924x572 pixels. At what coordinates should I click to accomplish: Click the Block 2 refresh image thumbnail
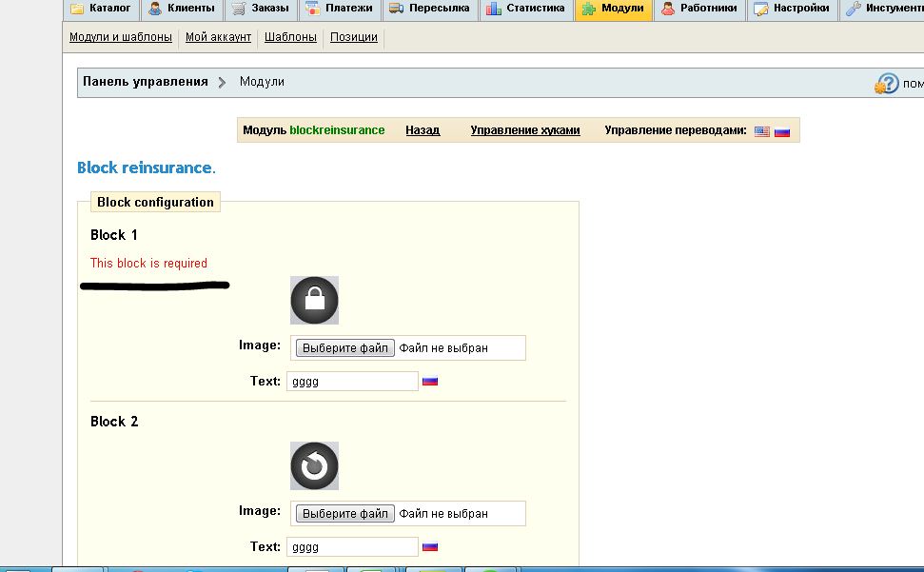pyautogui.click(x=314, y=466)
